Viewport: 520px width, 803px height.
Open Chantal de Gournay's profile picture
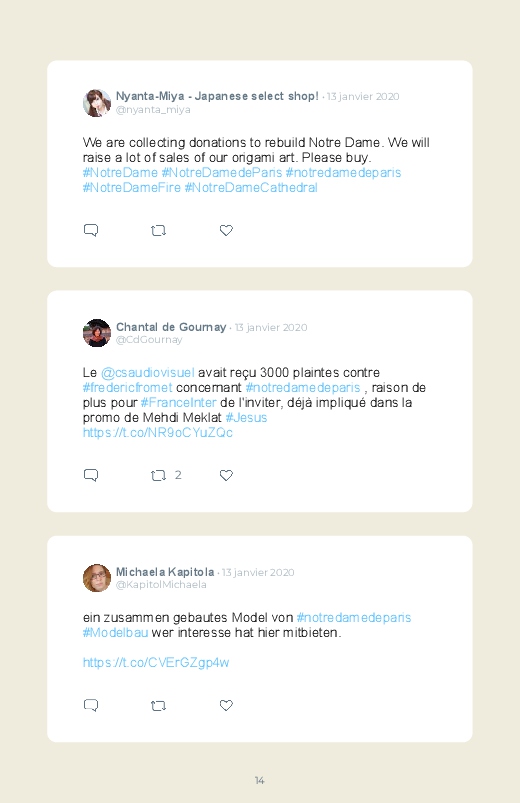[97, 333]
